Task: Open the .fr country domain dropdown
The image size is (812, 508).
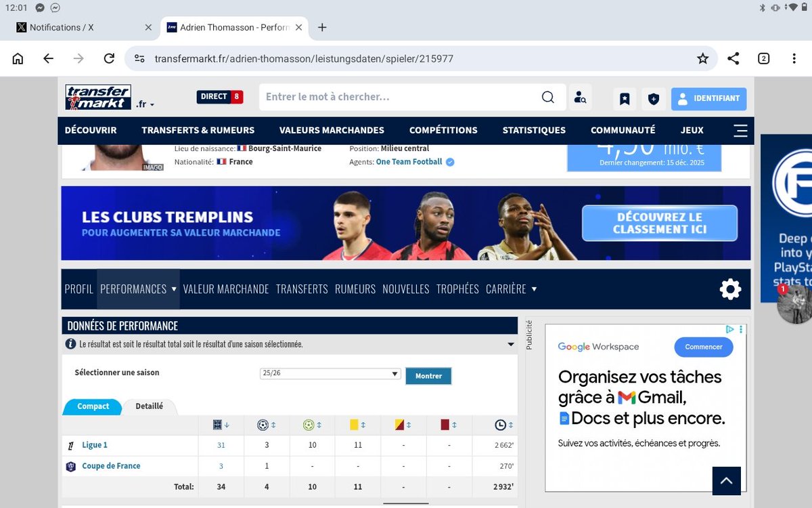Action: pos(145,104)
